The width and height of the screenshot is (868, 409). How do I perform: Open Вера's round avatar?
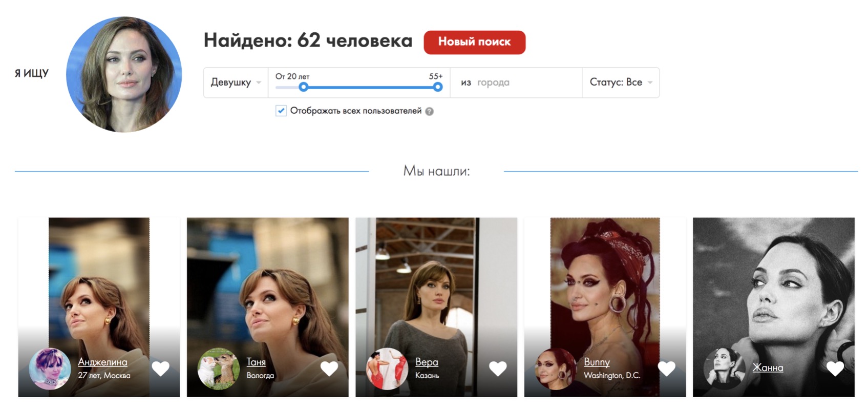[x=387, y=369]
